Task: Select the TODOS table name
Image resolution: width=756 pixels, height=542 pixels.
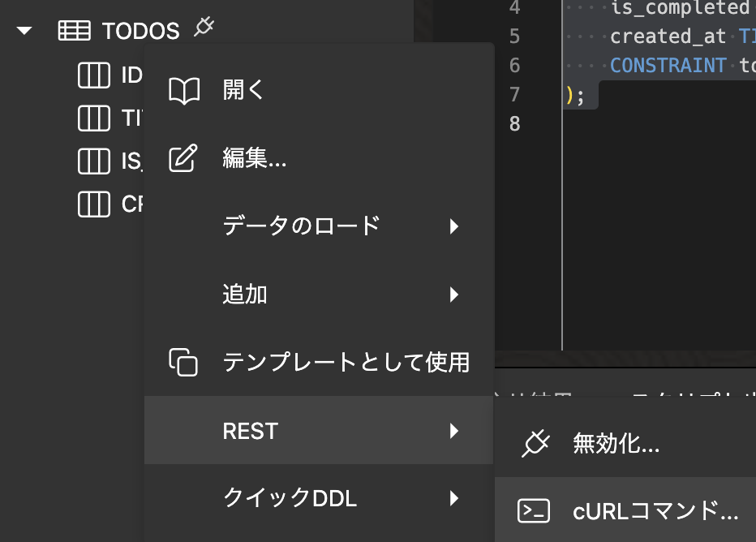Action: point(141,32)
